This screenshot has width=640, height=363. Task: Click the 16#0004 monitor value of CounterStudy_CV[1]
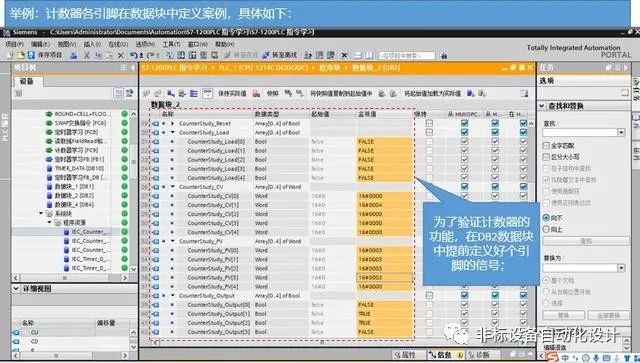(384, 205)
